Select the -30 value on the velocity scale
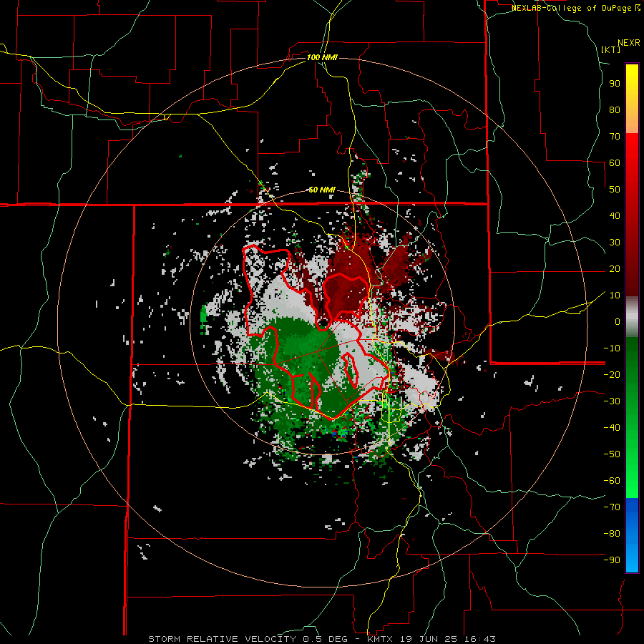Screen dimensions: 644x644 [612, 401]
